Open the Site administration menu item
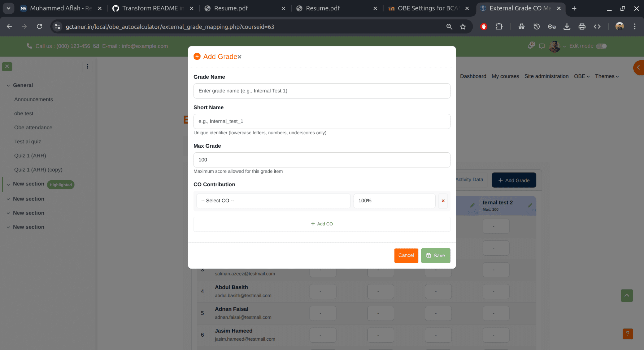644x350 pixels. (546, 76)
